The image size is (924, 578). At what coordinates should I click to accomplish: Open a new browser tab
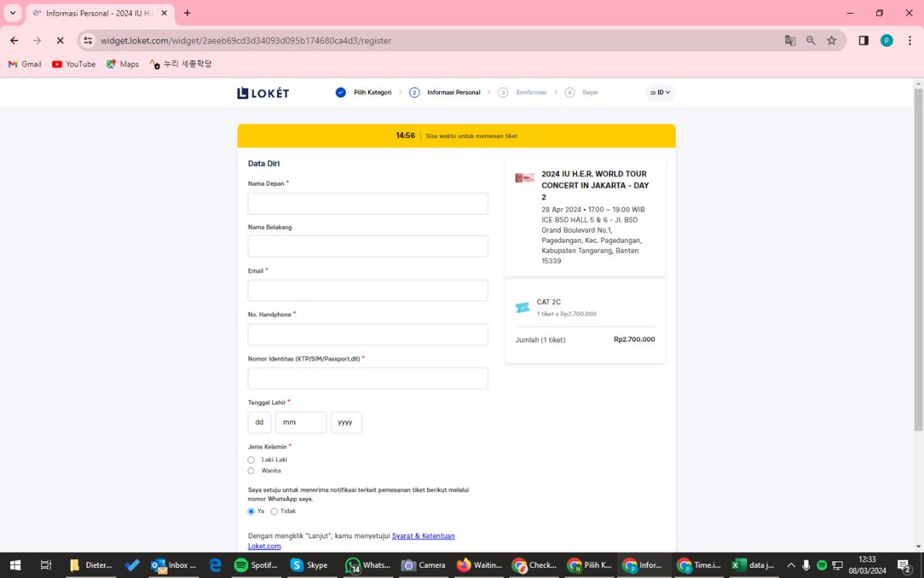(x=187, y=13)
